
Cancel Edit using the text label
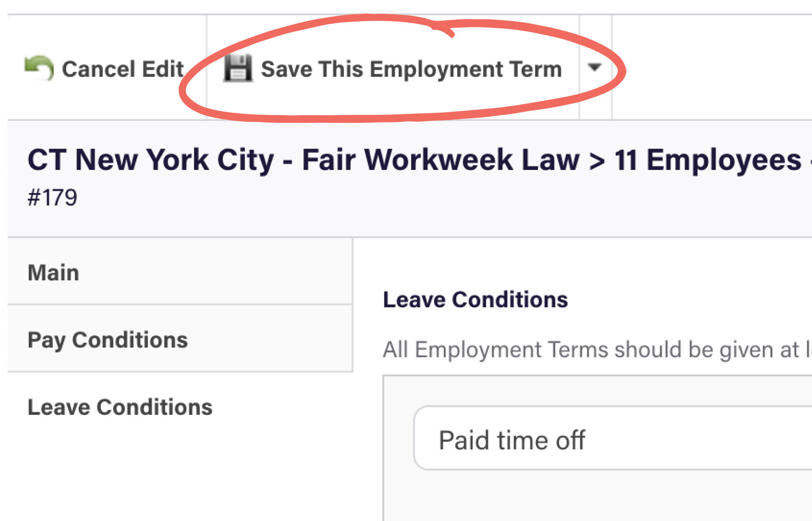(122, 69)
